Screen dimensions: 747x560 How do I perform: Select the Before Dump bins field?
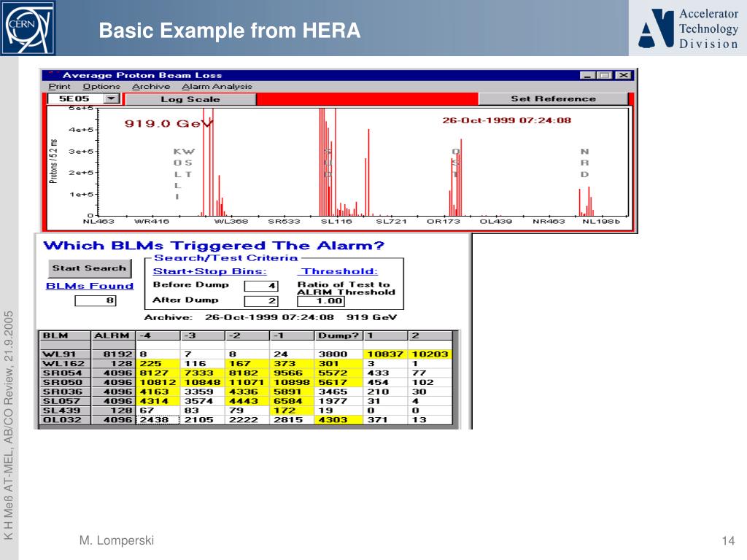point(261,286)
